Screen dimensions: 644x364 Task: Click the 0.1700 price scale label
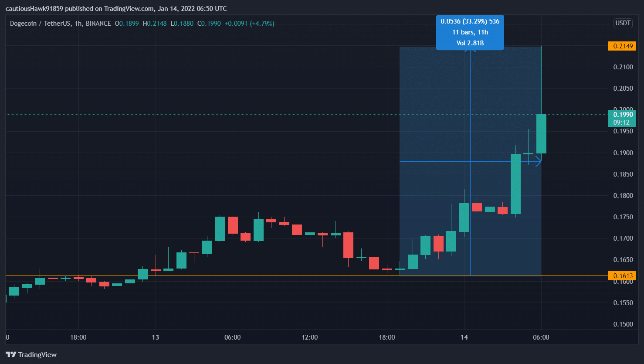623,238
